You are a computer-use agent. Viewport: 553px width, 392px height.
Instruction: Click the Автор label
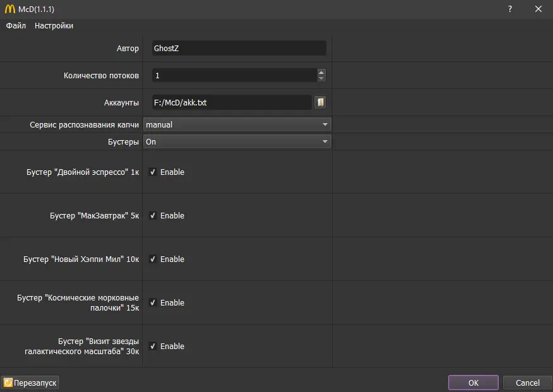[128, 49]
